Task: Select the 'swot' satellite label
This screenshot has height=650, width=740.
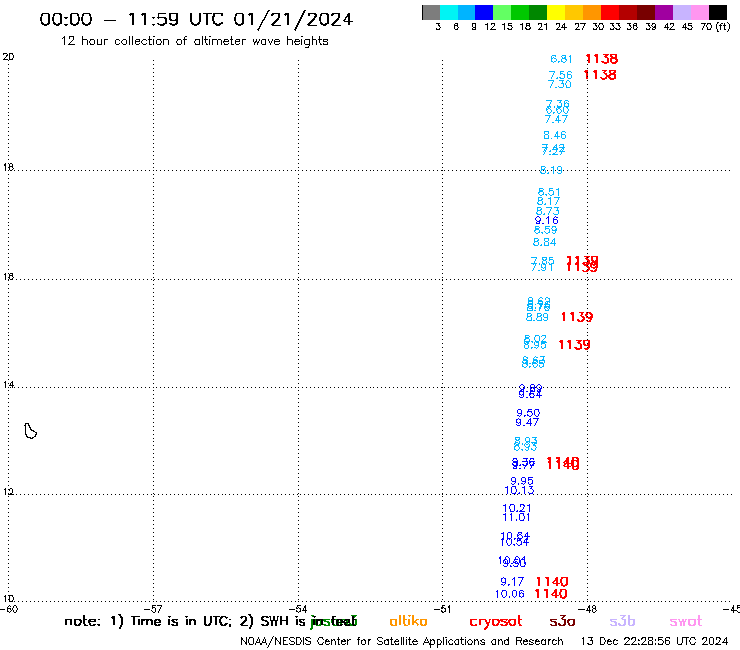Action: point(686,621)
